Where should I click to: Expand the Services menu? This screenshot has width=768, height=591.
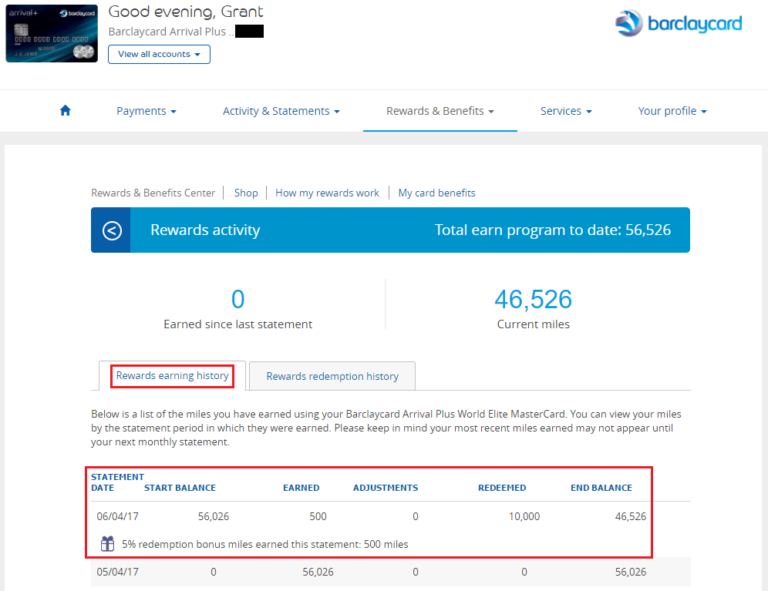pos(566,111)
